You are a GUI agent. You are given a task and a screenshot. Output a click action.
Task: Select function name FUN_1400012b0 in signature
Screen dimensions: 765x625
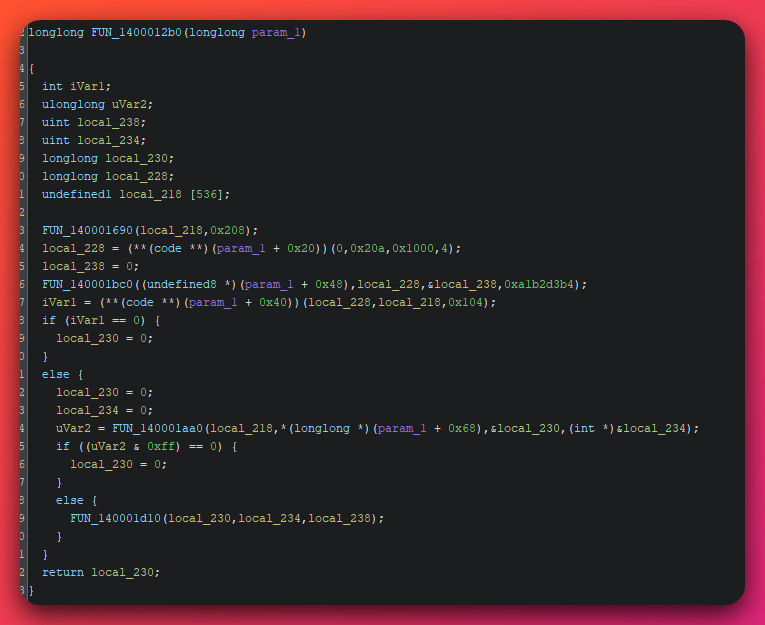click(x=136, y=33)
